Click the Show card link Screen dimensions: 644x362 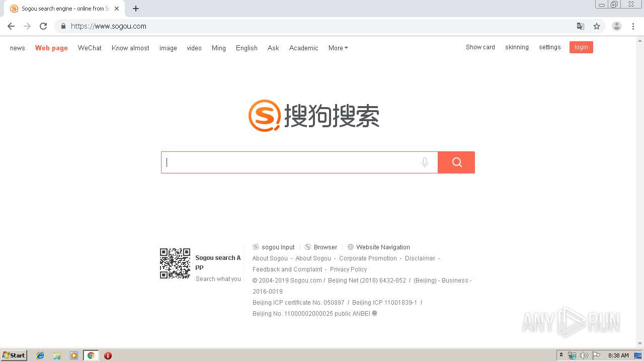pyautogui.click(x=480, y=47)
